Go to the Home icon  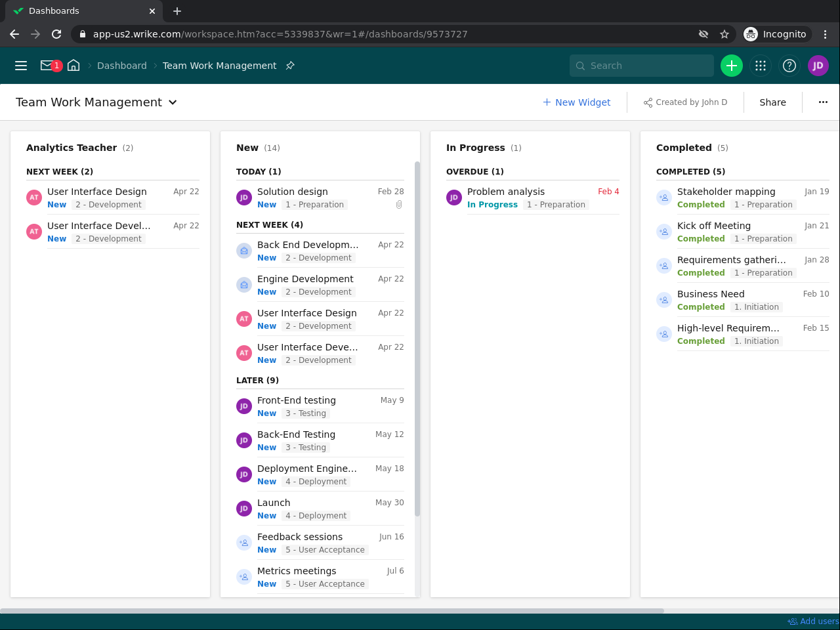[73, 66]
